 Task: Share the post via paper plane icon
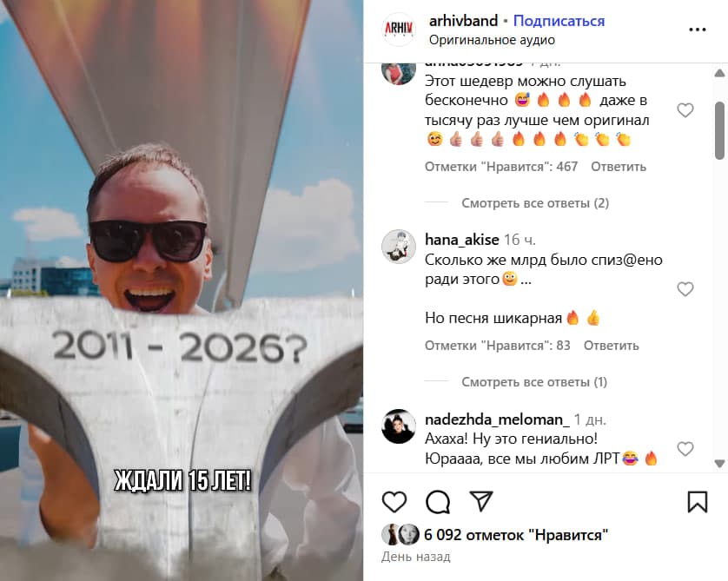click(481, 501)
